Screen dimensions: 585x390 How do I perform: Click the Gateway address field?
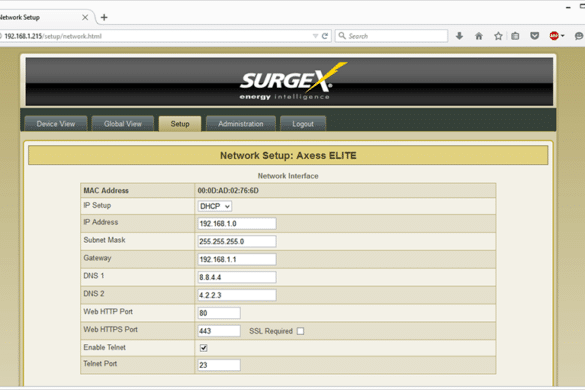coord(237,259)
